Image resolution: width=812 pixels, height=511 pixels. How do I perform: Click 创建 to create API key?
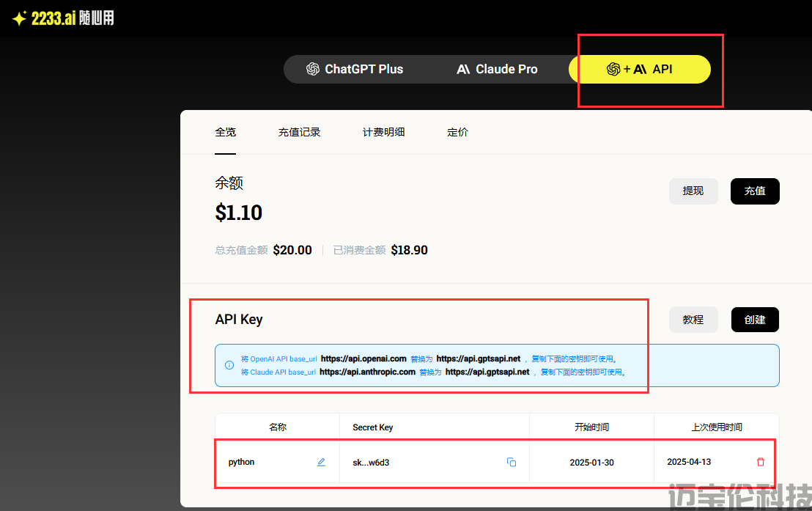click(x=755, y=320)
